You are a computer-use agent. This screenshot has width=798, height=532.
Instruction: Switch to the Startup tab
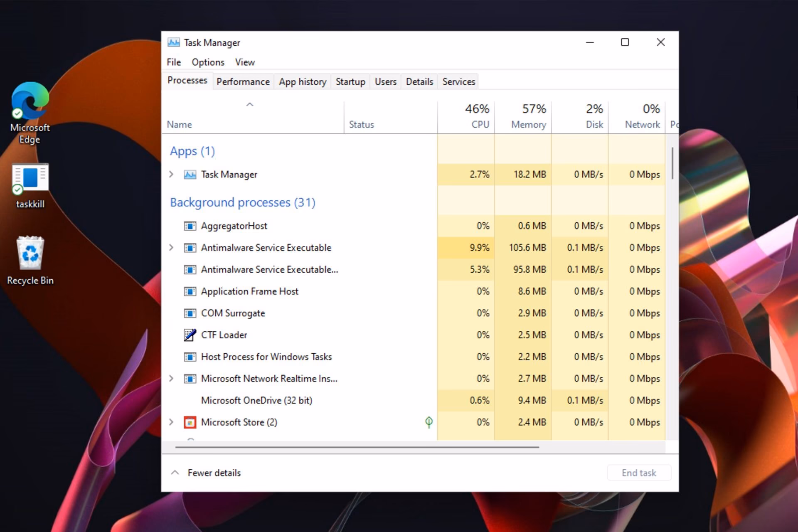tap(350, 82)
